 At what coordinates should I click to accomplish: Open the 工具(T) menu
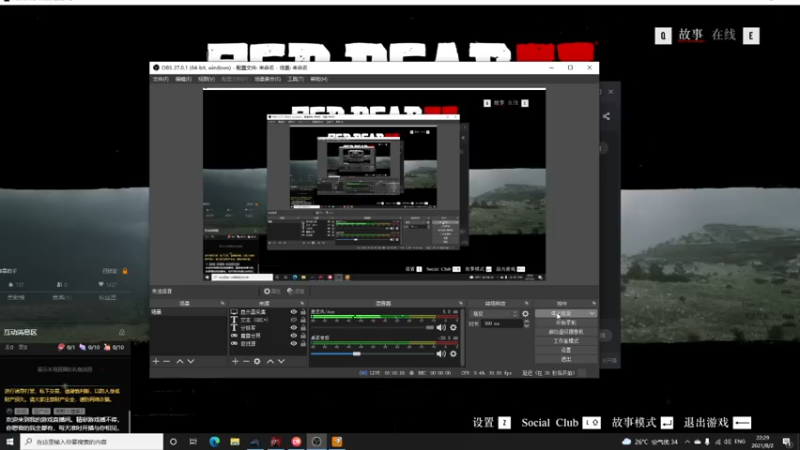coord(295,79)
